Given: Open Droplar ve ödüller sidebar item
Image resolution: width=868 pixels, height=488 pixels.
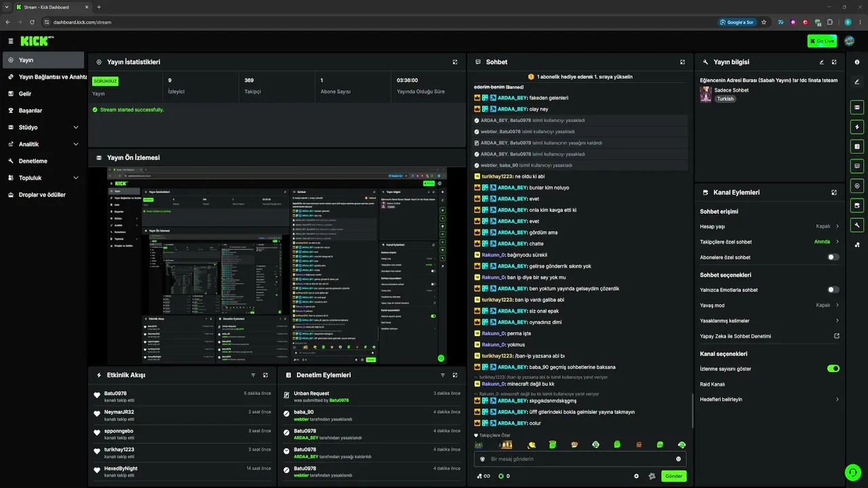Looking at the screenshot, I should (x=43, y=195).
